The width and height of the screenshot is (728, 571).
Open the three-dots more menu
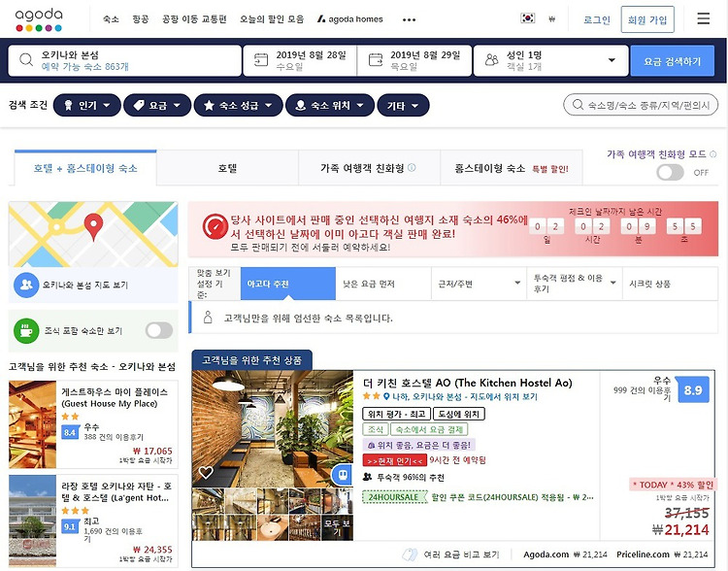409,19
